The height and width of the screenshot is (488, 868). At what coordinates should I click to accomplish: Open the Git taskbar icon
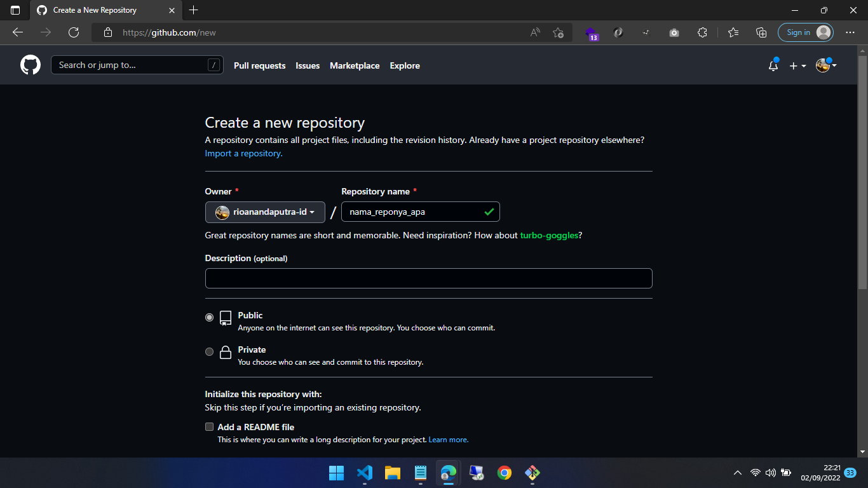(x=532, y=473)
